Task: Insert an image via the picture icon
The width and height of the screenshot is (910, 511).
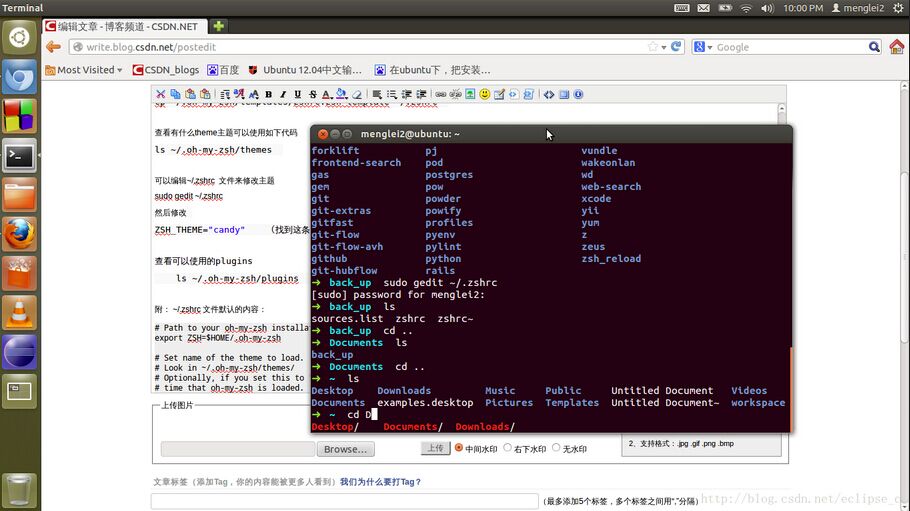Action: click(x=470, y=94)
